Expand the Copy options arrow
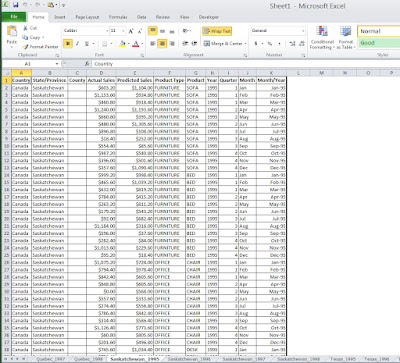 coord(43,37)
